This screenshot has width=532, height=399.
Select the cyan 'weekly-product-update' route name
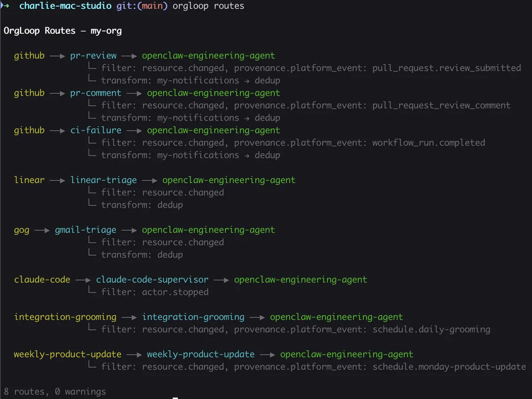[x=201, y=354]
